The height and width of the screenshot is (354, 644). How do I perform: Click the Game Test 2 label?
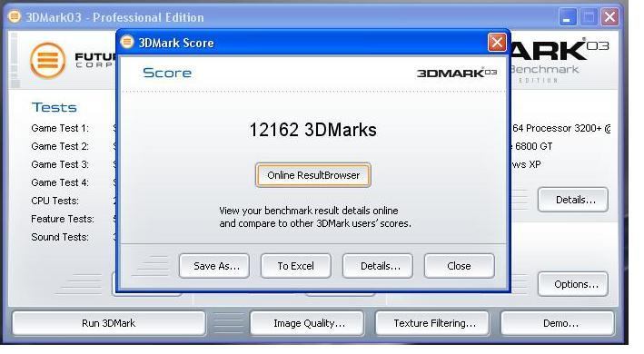60,146
